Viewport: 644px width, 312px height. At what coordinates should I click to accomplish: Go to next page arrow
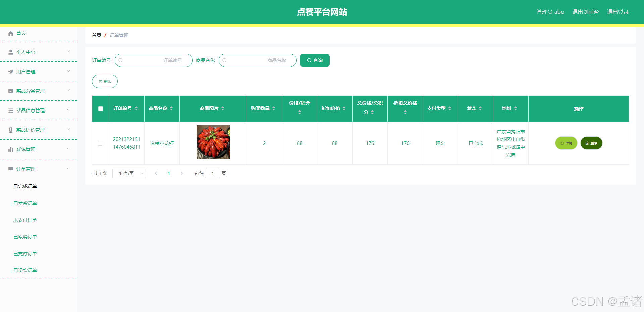click(x=182, y=173)
